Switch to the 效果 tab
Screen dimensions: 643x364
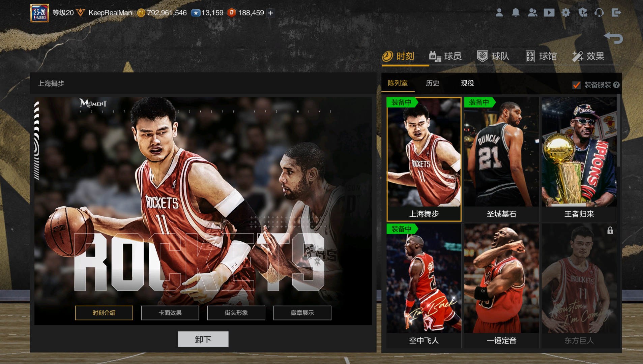click(x=588, y=56)
